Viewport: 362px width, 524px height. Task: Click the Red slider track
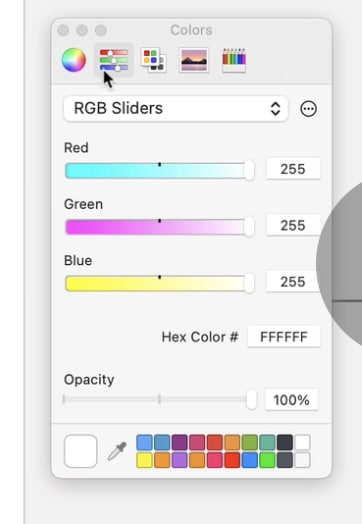tap(159, 171)
